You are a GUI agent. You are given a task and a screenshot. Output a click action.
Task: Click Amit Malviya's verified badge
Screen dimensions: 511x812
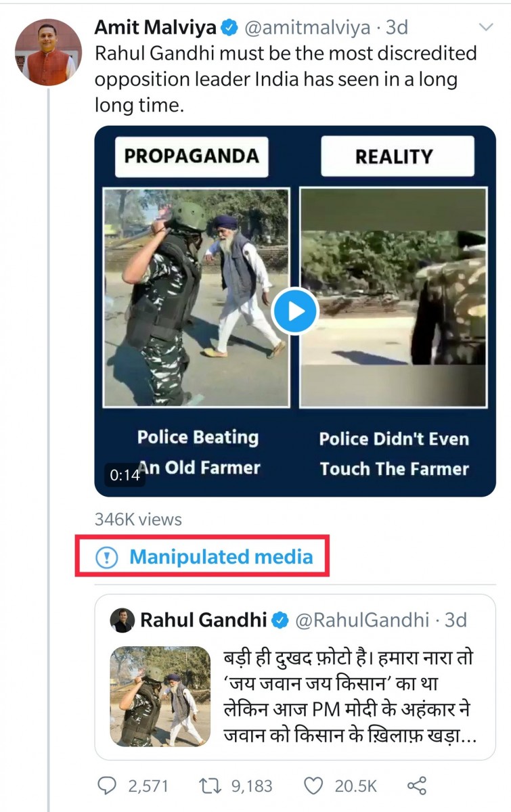click(x=230, y=28)
